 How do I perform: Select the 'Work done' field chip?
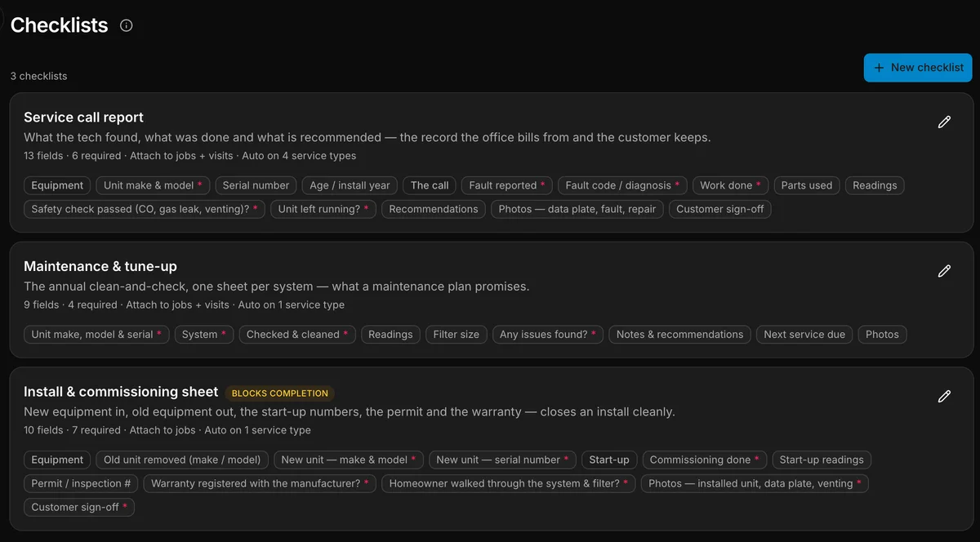[730, 185]
